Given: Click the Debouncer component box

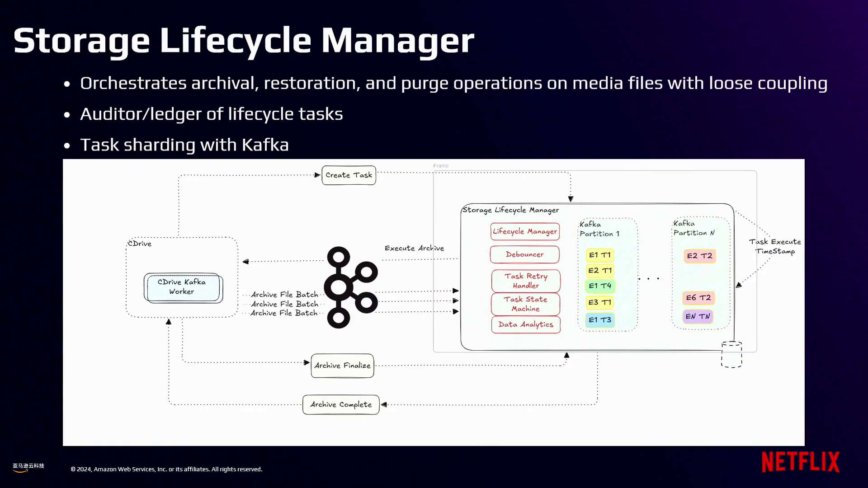Looking at the screenshot, I should click(x=524, y=254).
